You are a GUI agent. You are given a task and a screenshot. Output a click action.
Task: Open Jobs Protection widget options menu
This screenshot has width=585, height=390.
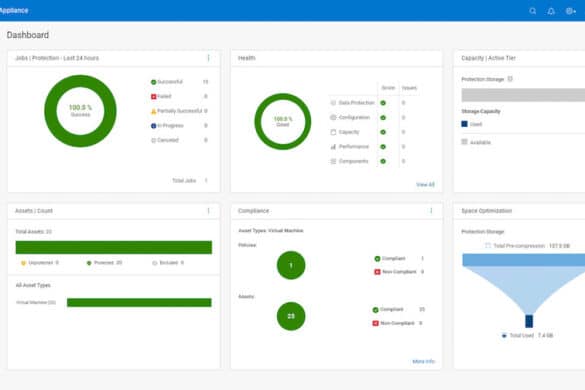[209, 58]
